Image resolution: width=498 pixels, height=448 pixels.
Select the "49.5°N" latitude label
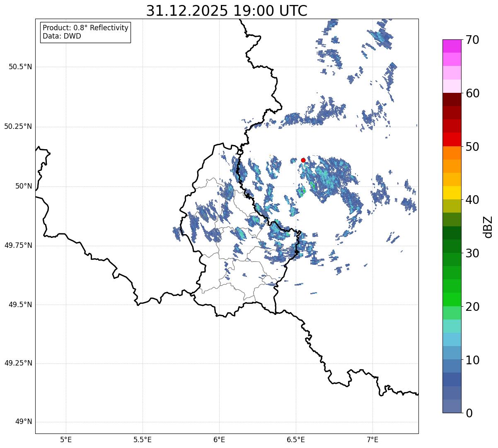pos(20,305)
